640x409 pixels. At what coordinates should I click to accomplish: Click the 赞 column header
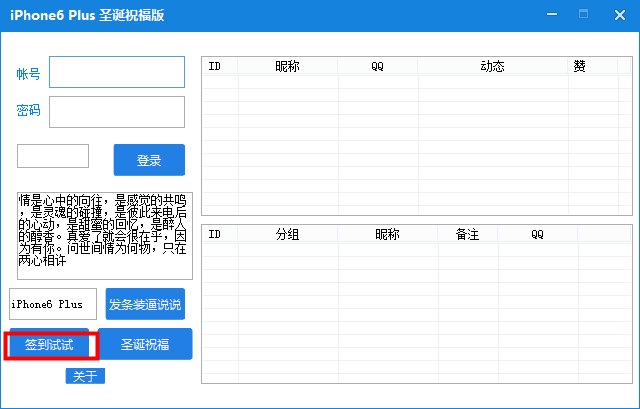(x=579, y=66)
